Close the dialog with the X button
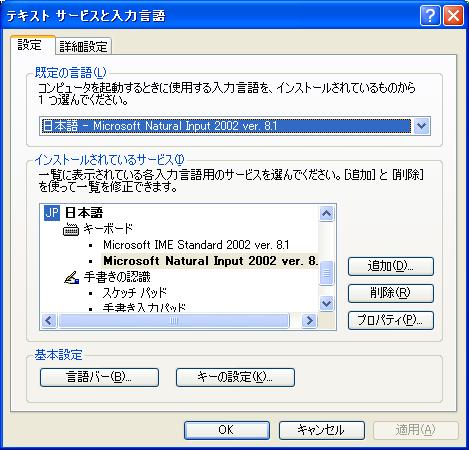 pos(453,15)
